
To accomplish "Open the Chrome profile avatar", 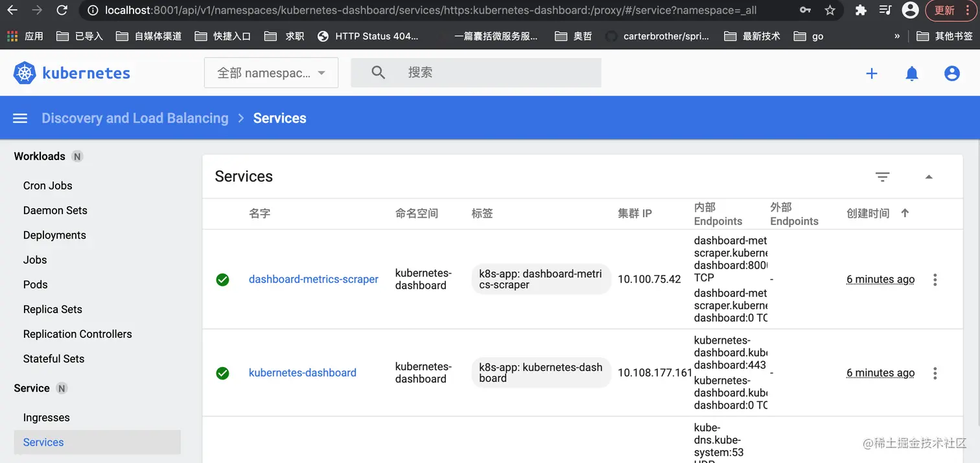I will coord(910,10).
